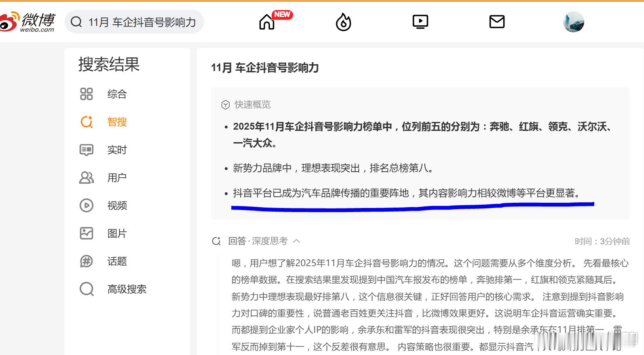Select the 实时 chat icon

pos(87,150)
